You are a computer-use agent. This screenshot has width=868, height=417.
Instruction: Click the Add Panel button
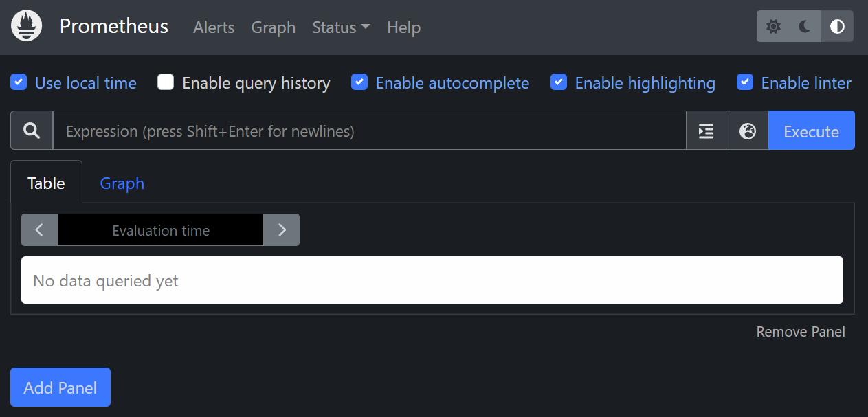point(60,387)
